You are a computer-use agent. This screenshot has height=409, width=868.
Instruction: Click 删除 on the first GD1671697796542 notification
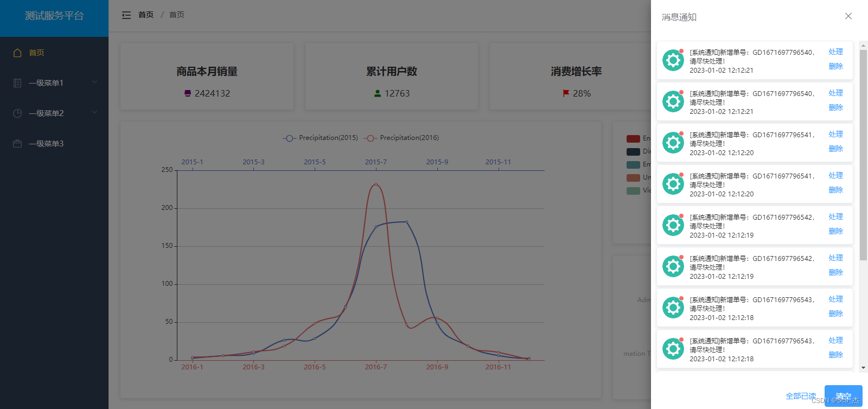pyautogui.click(x=835, y=231)
